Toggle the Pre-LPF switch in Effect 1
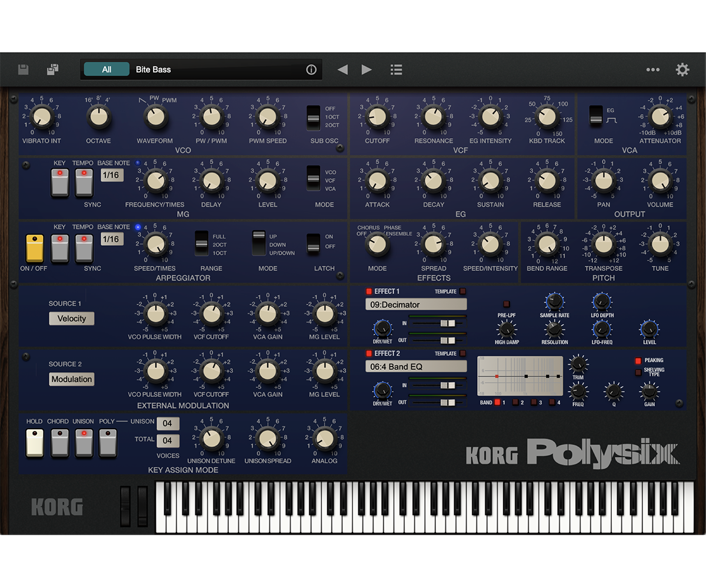Viewport: 706px width, 588px height. pyautogui.click(x=507, y=304)
